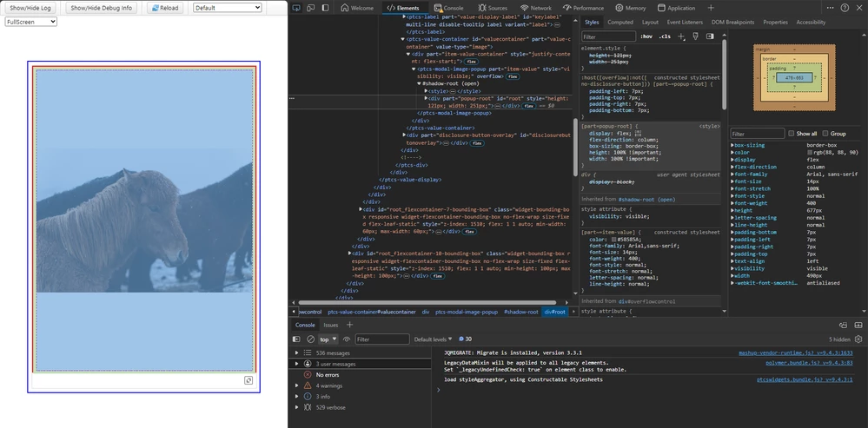Screen dimensions: 868x428
Task: Create live expression eye icon
Action: (347, 339)
